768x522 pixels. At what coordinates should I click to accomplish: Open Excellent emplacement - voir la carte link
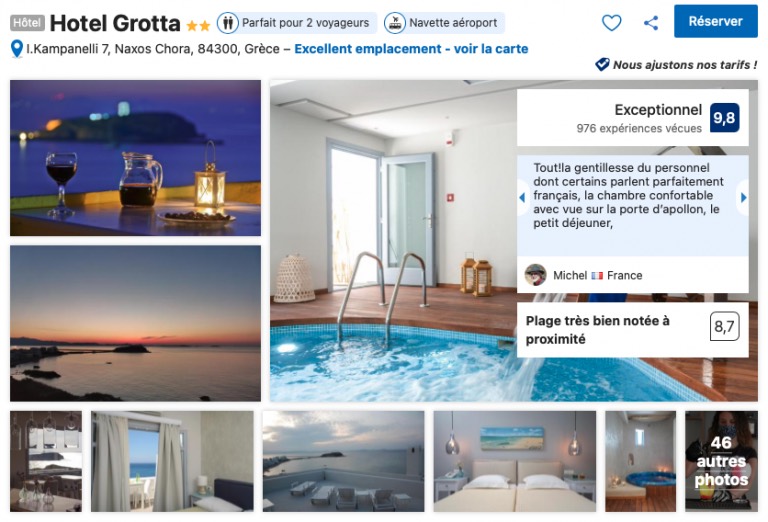point(411,49)
